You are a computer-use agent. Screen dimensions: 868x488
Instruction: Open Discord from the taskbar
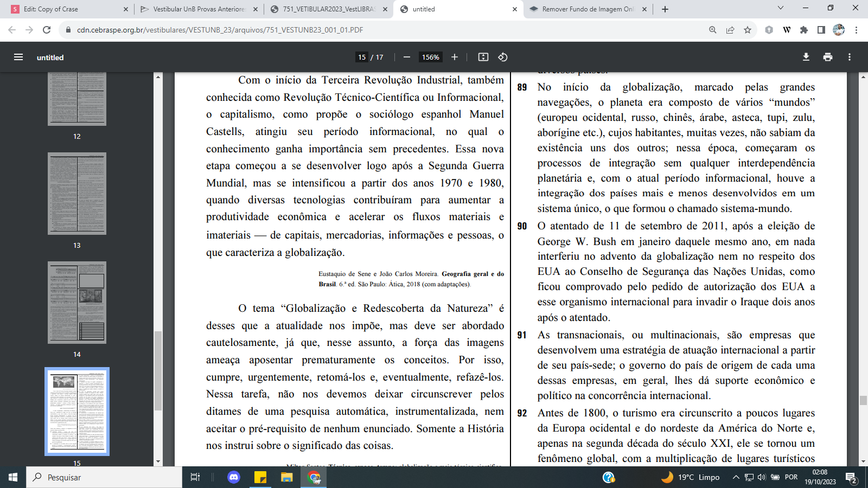click(x=234, y=477)
